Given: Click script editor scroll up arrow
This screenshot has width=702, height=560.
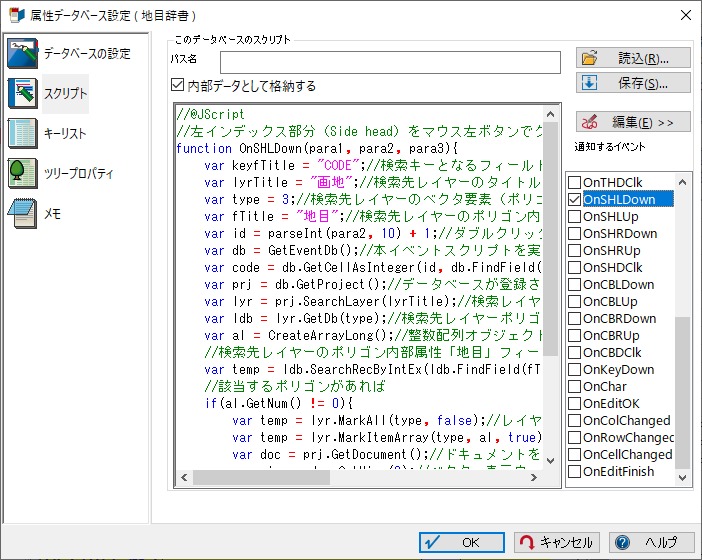Looking at the screenshot, I should pos(551,115).
